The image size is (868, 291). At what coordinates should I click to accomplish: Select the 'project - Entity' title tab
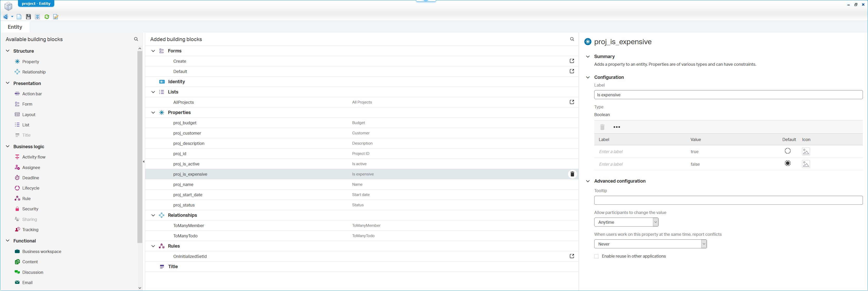tap(36, 4)
